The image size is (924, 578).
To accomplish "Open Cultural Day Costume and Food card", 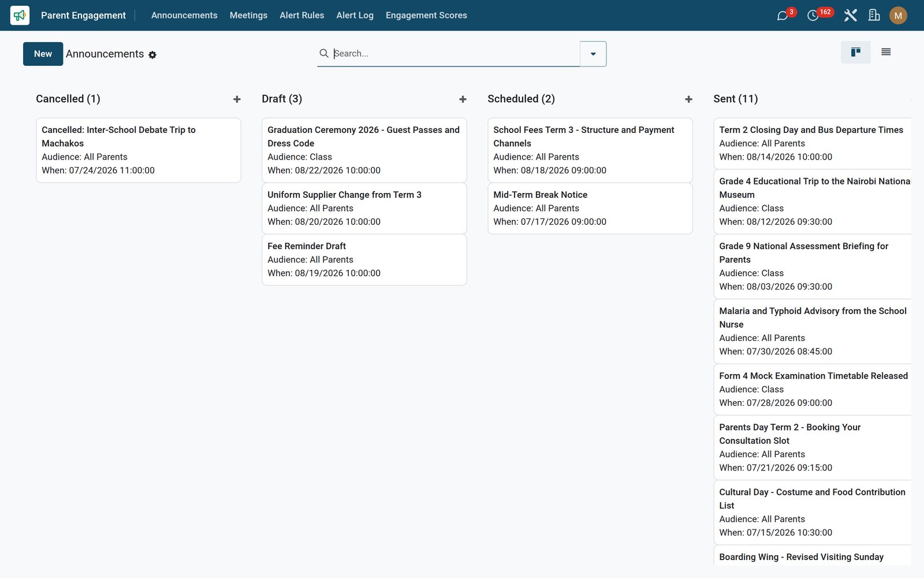I will tap(812, 512).
